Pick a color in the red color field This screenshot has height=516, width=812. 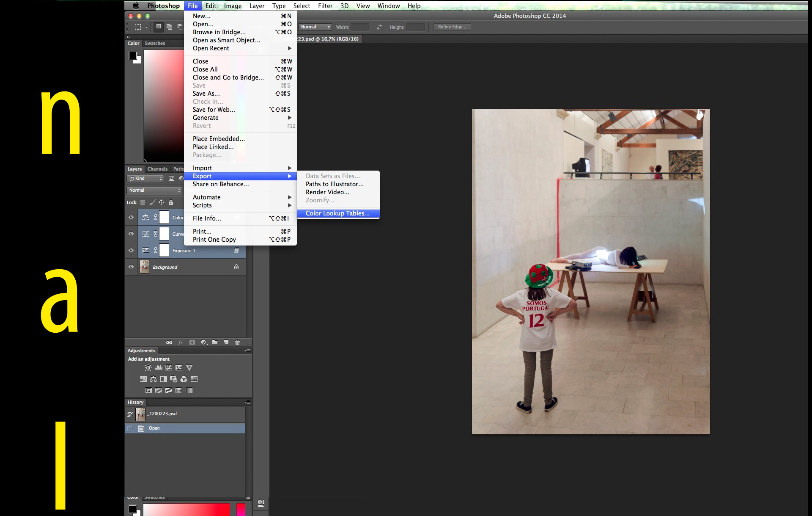pos(164,105)
